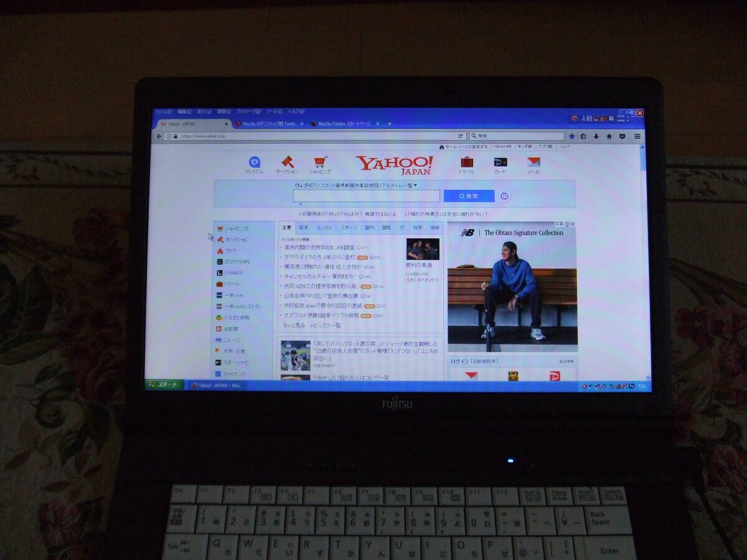The height and width of the screenshot is (560, 747).
Task: Open the 編集 menu
Action: click(x=184, y=112)
